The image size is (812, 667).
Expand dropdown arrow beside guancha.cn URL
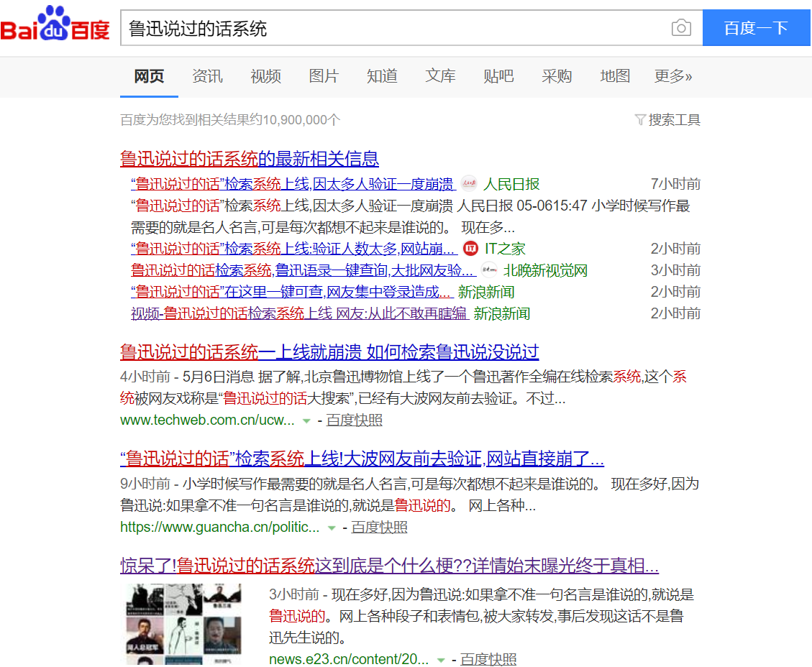(x=332, y=528)
